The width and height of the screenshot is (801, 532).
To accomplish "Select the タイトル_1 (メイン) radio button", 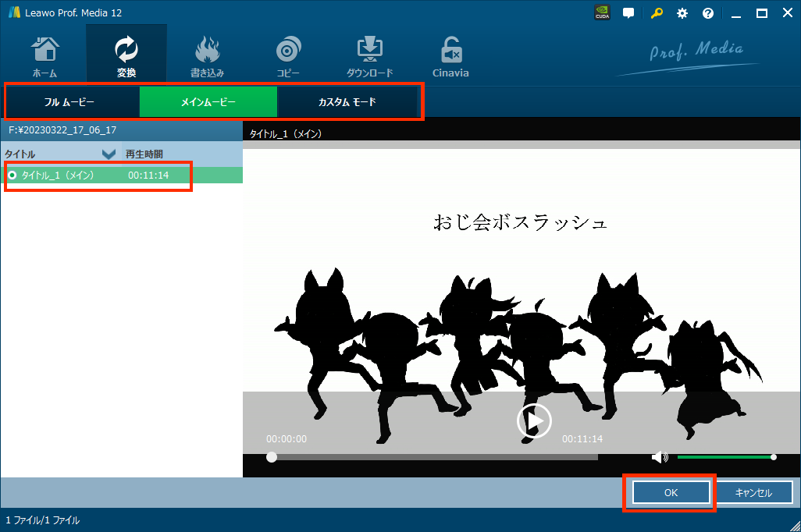I will [x=12, y=176].
